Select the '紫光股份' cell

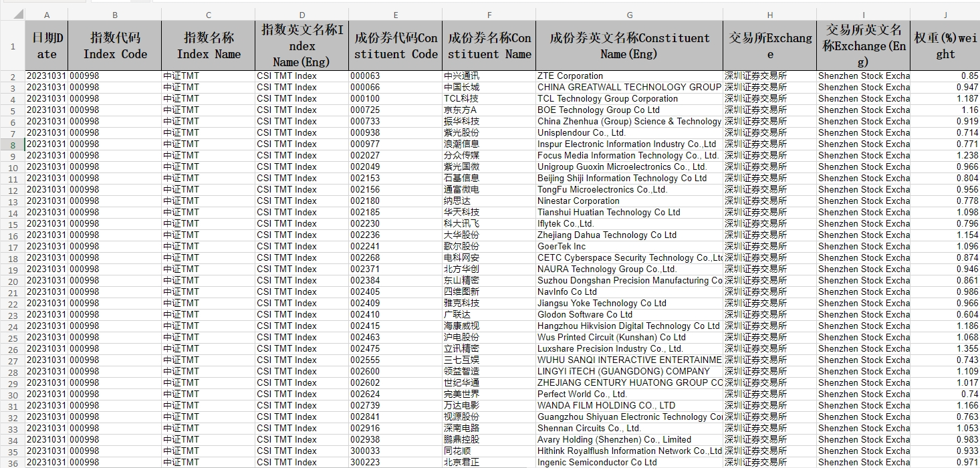[489, 133]
